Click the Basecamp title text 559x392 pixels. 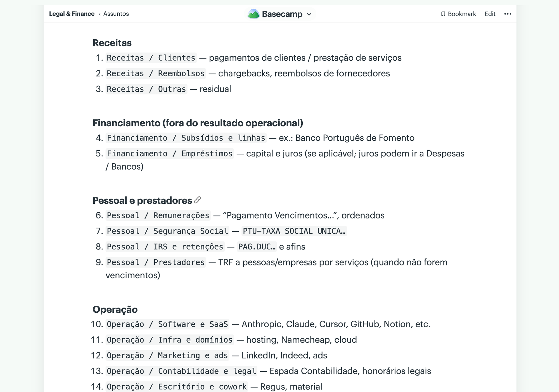pyautogui.click(x=282, y=14)
